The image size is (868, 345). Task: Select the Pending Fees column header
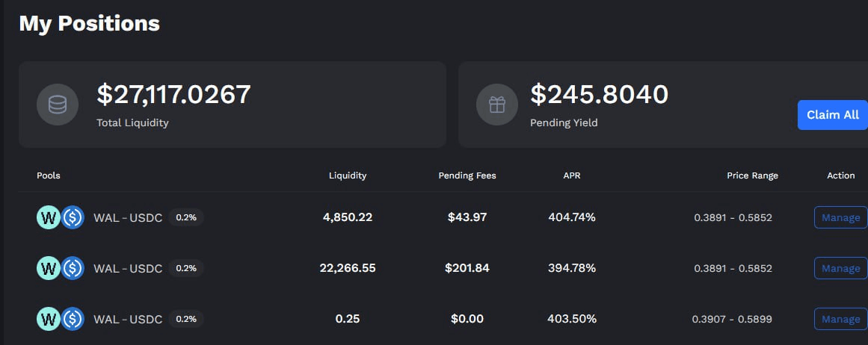[467, 175]
